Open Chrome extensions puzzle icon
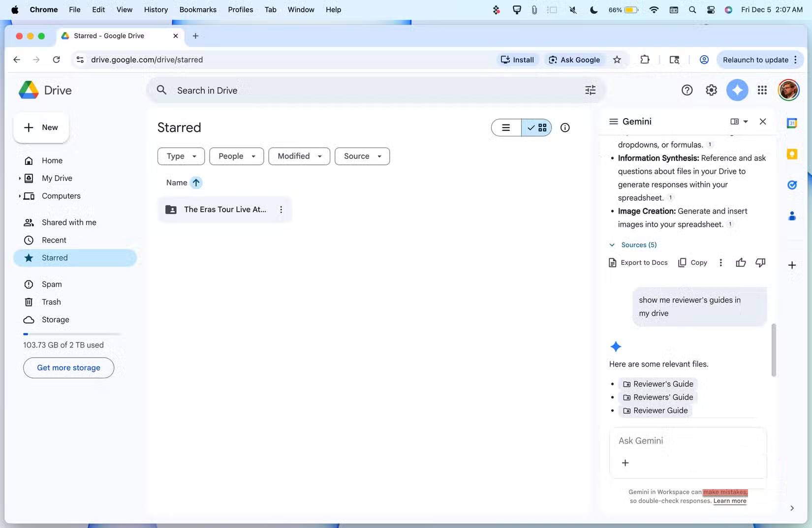Image resolution: width=812 pixels, height=528 pixels. coord(645,60)
